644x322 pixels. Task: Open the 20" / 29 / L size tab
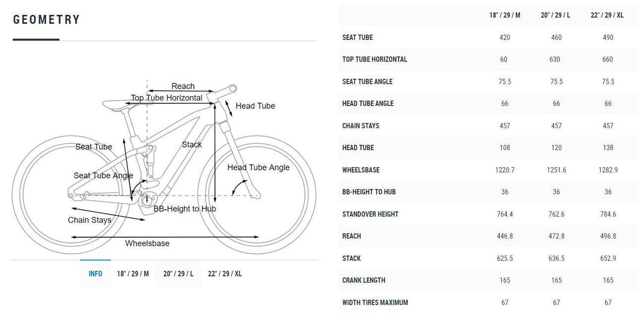coord(178,273)
